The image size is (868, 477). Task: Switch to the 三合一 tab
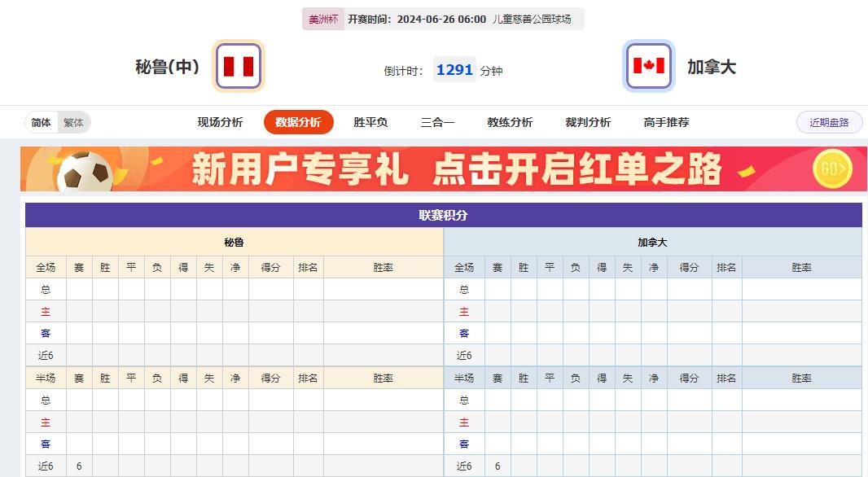(x=437, y=121)
